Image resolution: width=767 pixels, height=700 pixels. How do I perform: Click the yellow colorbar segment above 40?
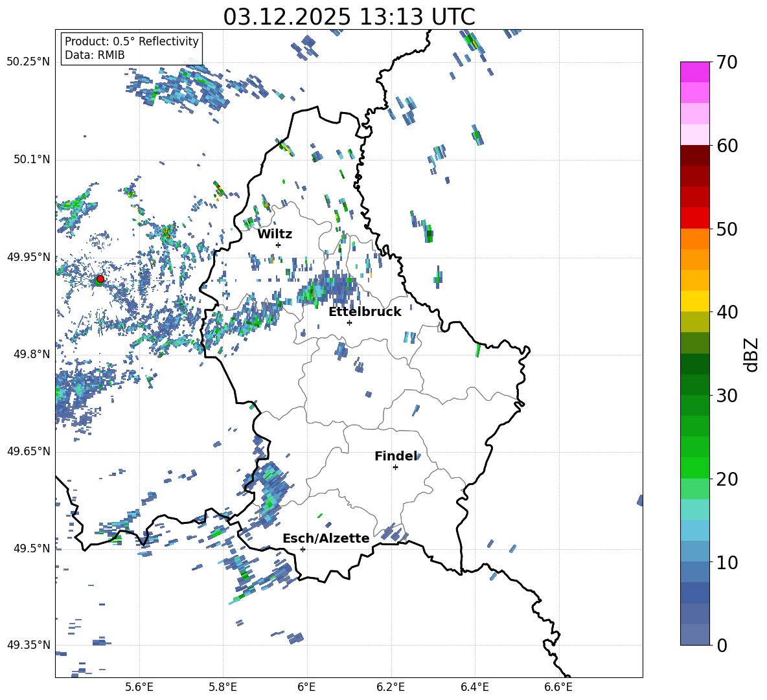tap(694, 301)
